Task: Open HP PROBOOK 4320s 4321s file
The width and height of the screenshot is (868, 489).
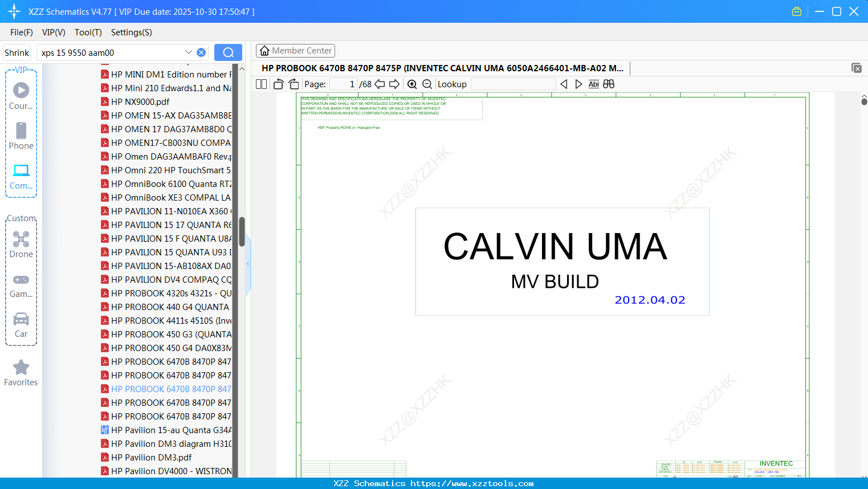Action: click(x=166, y=293)
